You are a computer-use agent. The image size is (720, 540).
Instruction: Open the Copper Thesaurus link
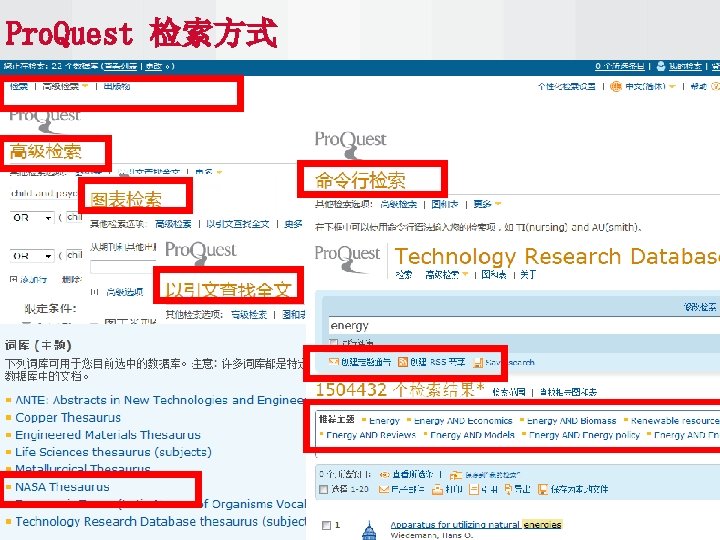pyautogui.click(x=68, y=417)
